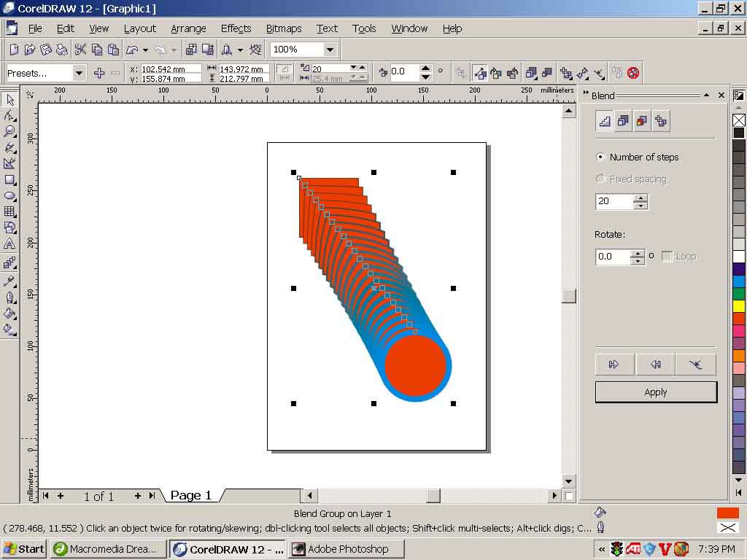747x560 pixels.
Task: Select the Outline pen tool
Action: tap(9, 297)
